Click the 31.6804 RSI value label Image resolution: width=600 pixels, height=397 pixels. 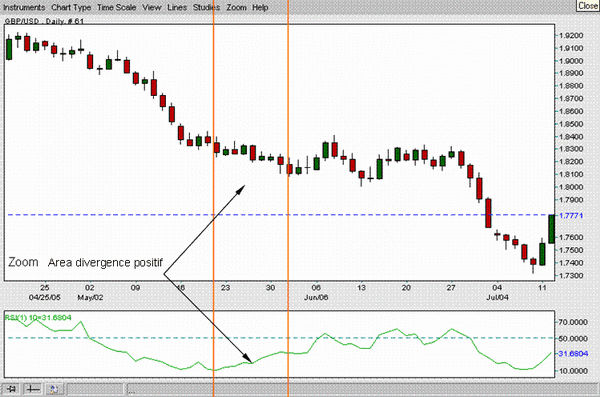click(x=573, y=353)
